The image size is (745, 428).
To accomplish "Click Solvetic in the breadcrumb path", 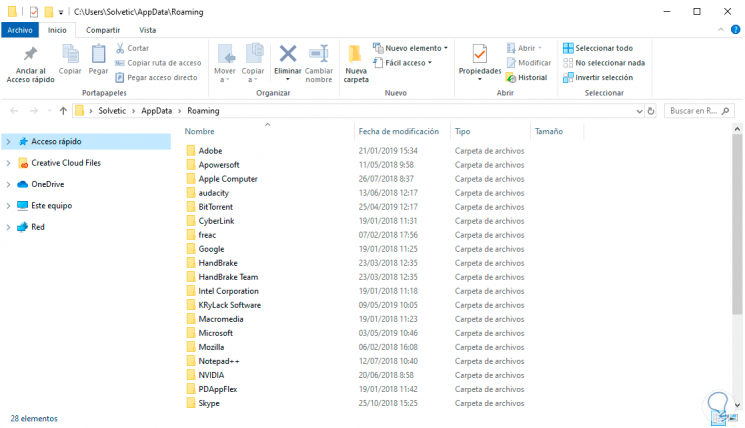I will [112, 111].
